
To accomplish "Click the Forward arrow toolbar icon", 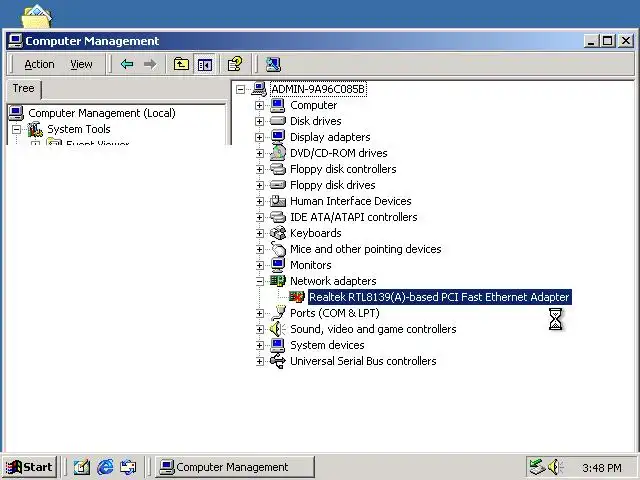I will pos(150,64).
